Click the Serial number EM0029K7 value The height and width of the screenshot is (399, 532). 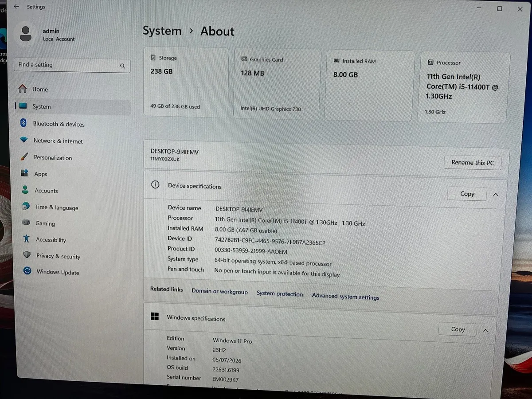(x=225, y=379)
